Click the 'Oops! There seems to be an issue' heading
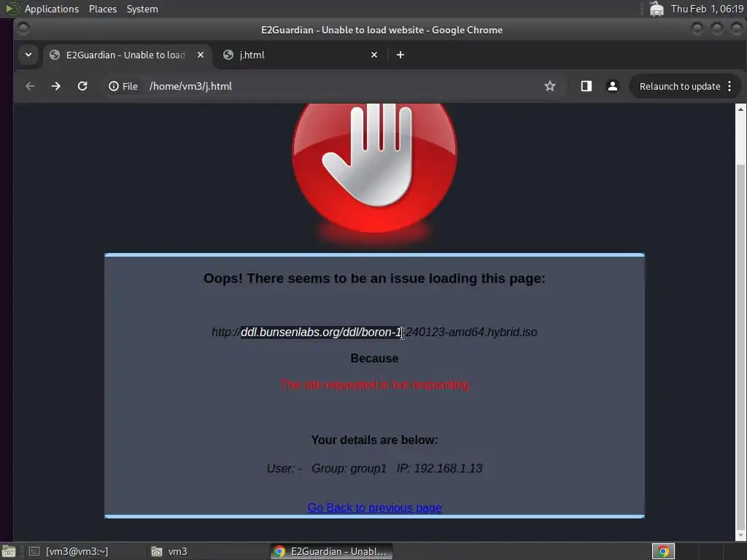747x560 pixels. 374,278
